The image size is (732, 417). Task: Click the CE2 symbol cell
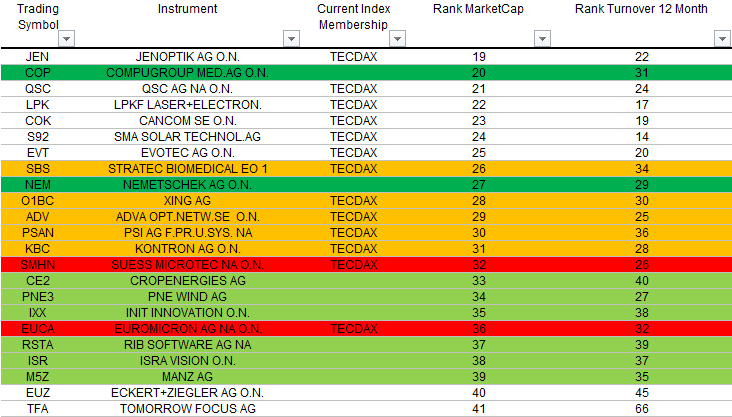pyautogui.click(x=37, y=281)
